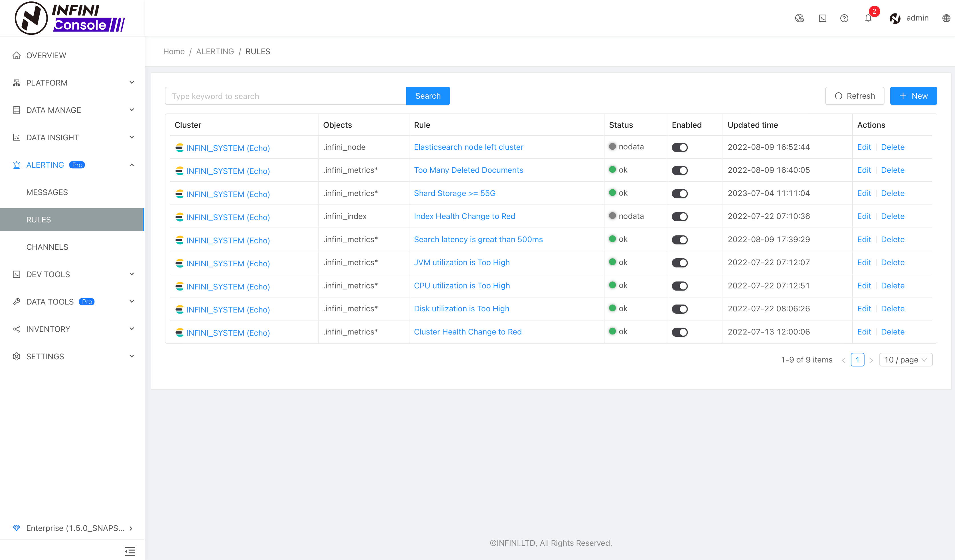Toggle Enabled switch for JVM utilization is Too High
The width and height of the screenshot is (955, 560).
[x=679, y=263]
